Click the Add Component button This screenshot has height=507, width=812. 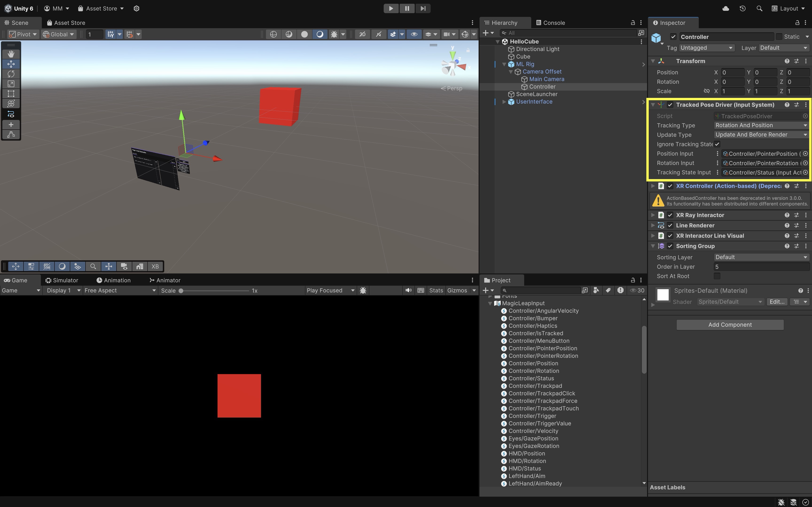(x=730, y=325)
